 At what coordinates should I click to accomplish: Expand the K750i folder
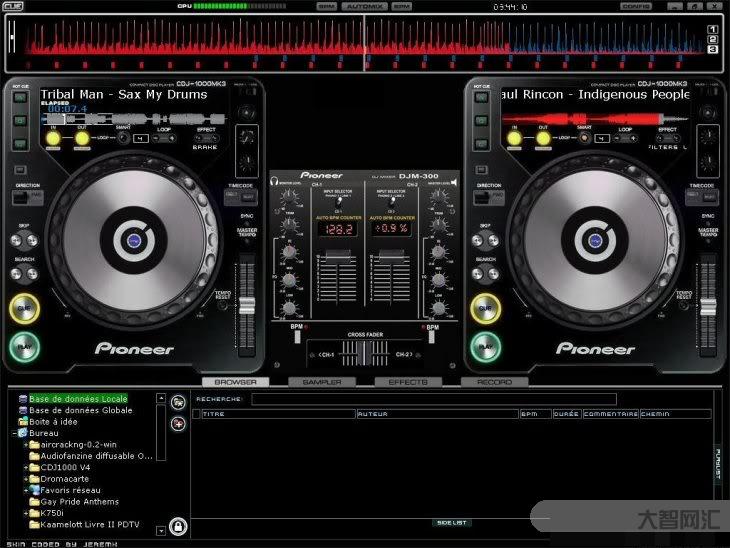point(26,513)
